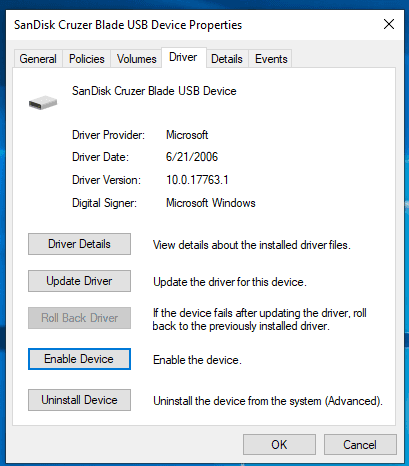Open the Policies tab

tap(87, 59)
